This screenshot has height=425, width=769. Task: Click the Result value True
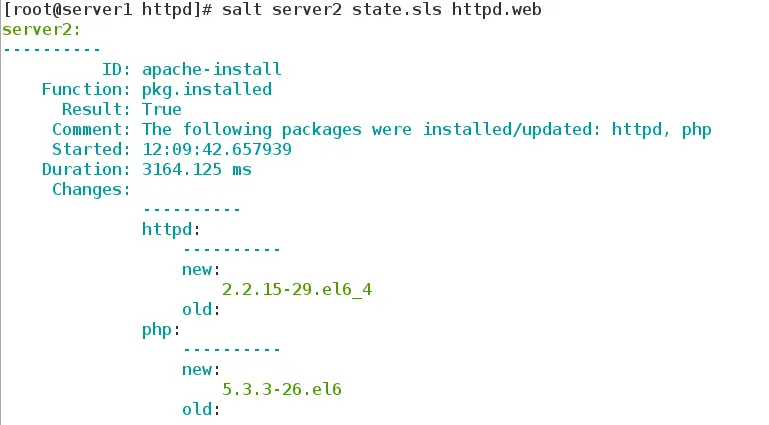point(162,109)
